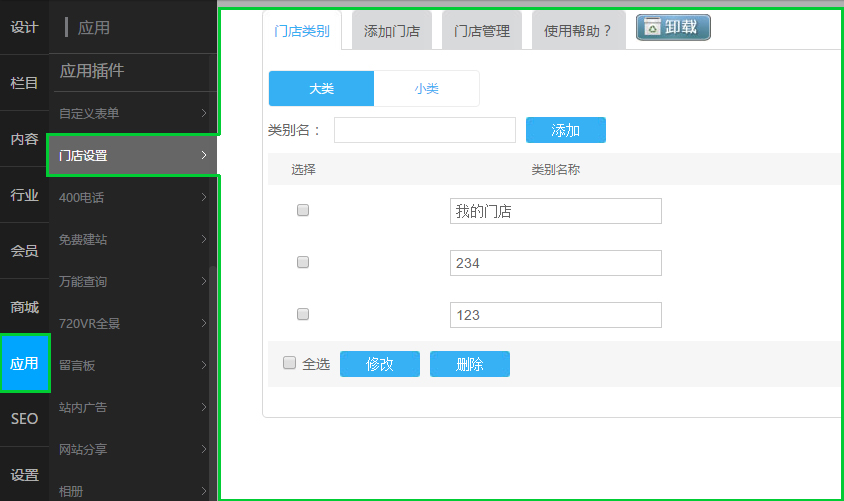Go to the SEO sidebar section
Image resolution: width=844 pixels, height=501 pixels.
pyautogui.click(x=24, y=419)
